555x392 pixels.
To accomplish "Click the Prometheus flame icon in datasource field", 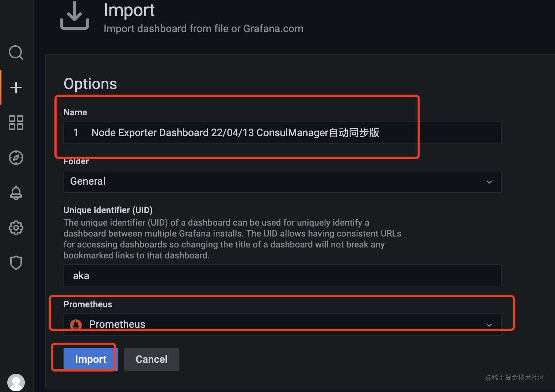I will tap(76, 324).
